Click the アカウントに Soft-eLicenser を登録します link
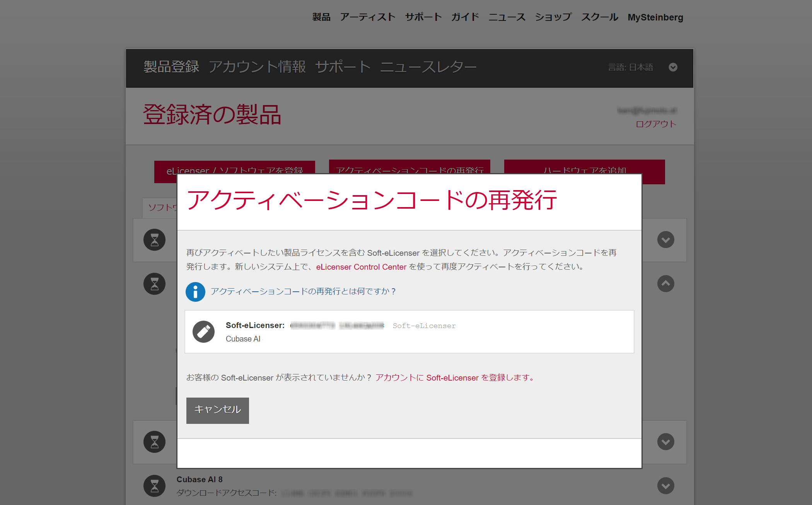812x505 pixels. 455,377
